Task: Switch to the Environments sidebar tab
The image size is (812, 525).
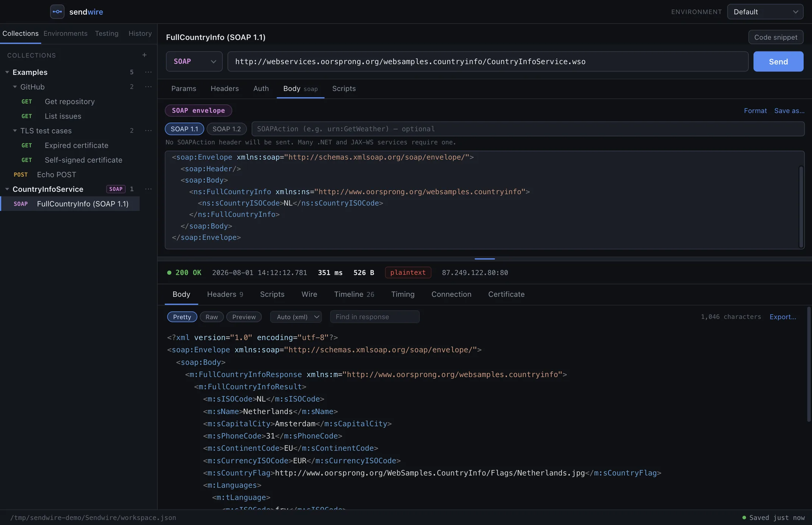Action: (x=66, y=34)
